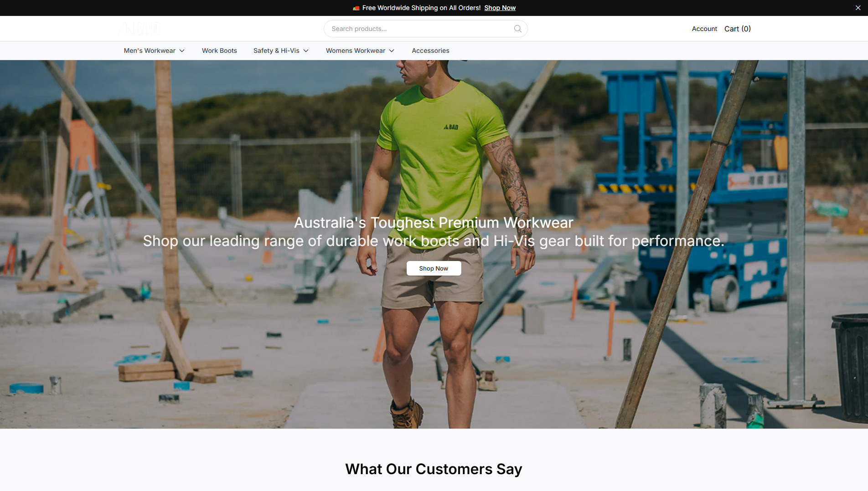Click 'Free Worldwide Shipping on All Orders!' text
Screen dimensions: 868x491
[421, 8]
